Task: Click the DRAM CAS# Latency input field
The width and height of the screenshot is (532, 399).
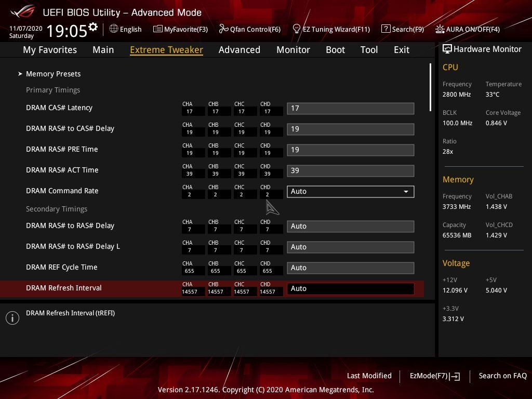Action: pos(351,108)
